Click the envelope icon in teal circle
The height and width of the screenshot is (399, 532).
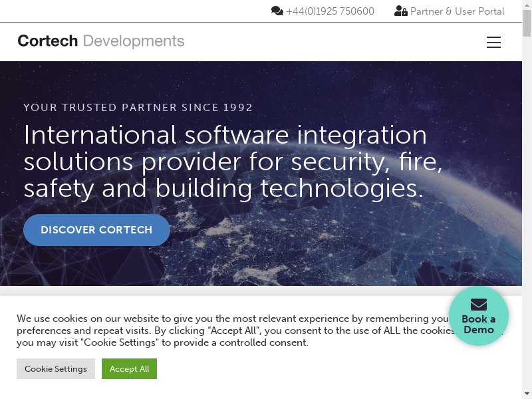(x=479, y=305)
